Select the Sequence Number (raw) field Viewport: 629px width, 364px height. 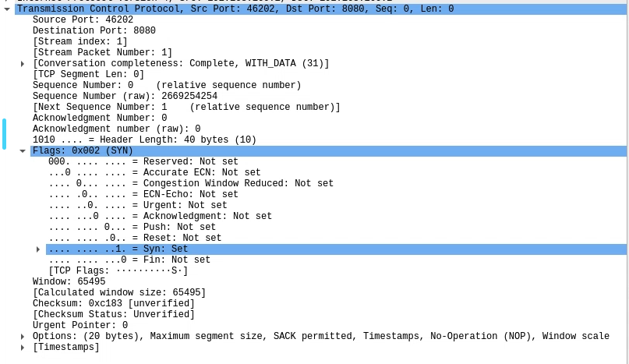tap(125, 96)
